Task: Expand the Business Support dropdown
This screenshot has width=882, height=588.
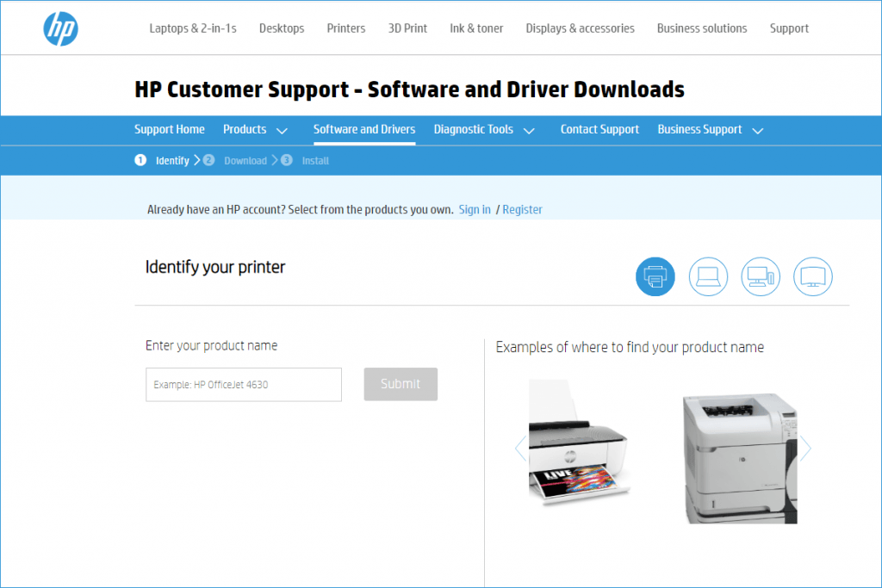Action: 710,130
